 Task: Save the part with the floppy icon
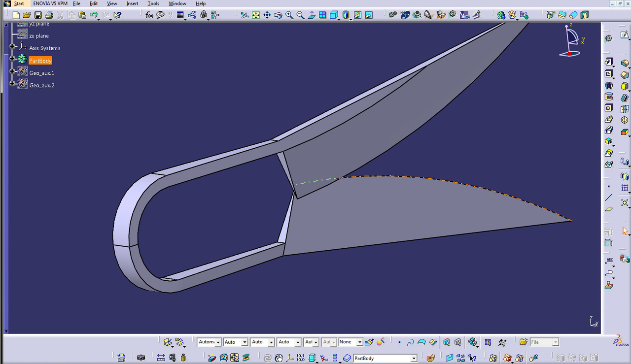[38, 15]
